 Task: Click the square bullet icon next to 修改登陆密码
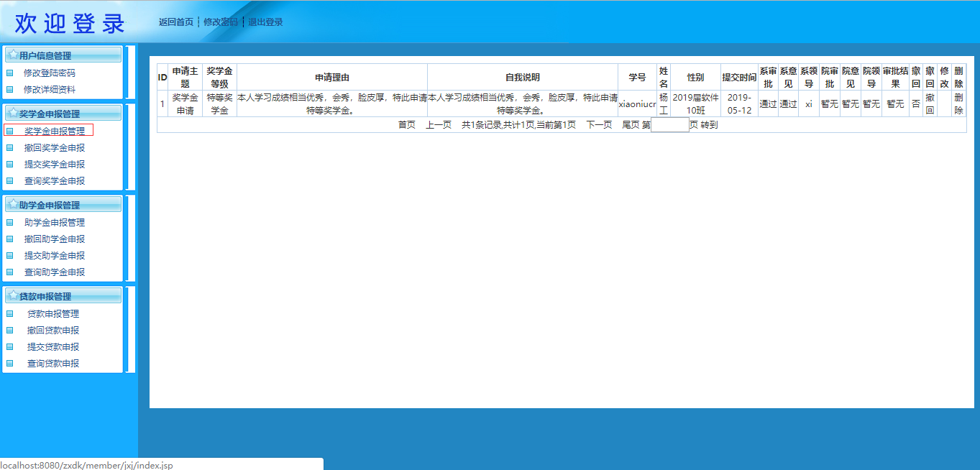point(10,73)
